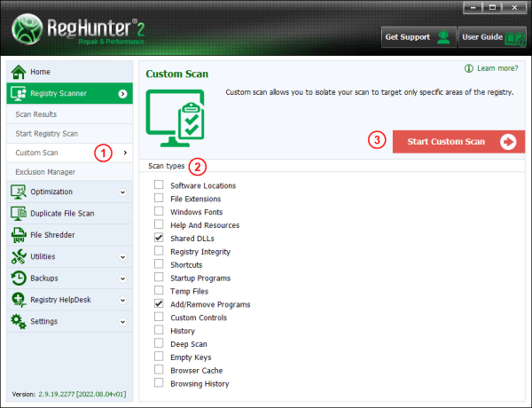Tick the Deep Scan checkbox
This screenshot has height=408, width=532.
pos(159,344)
